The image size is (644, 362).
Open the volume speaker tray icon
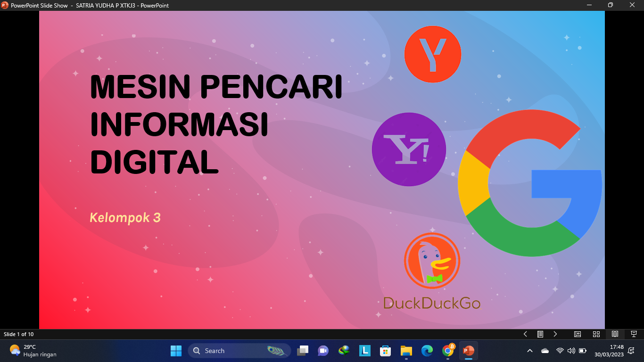tap(571, 351)
